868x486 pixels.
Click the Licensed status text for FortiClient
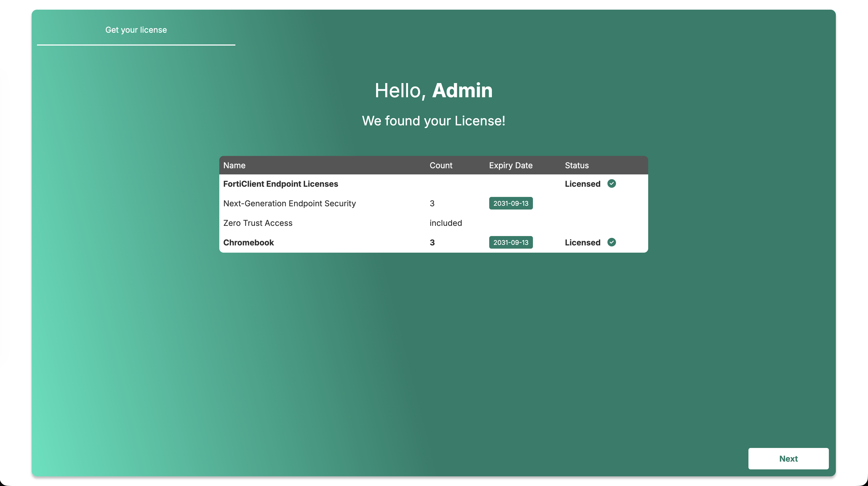[583, 184]
